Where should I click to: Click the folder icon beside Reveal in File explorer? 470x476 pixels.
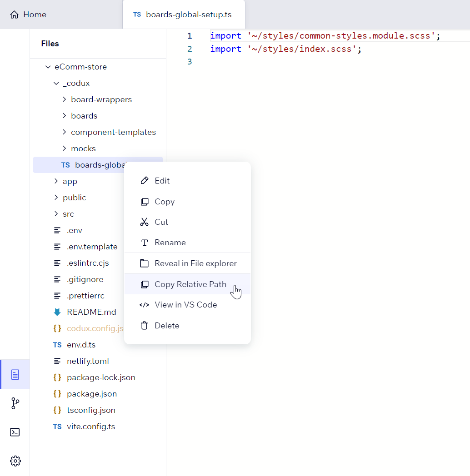[144, 263]
